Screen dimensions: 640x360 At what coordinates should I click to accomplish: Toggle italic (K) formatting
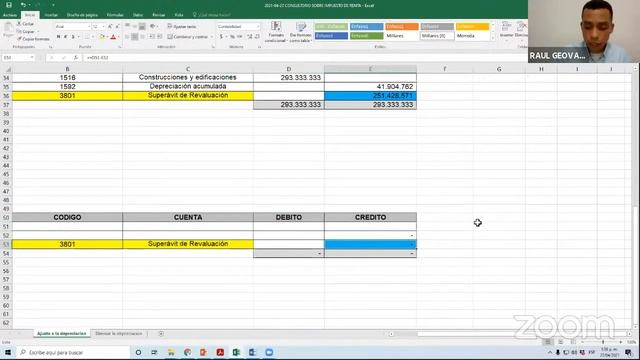click(66, 37)
